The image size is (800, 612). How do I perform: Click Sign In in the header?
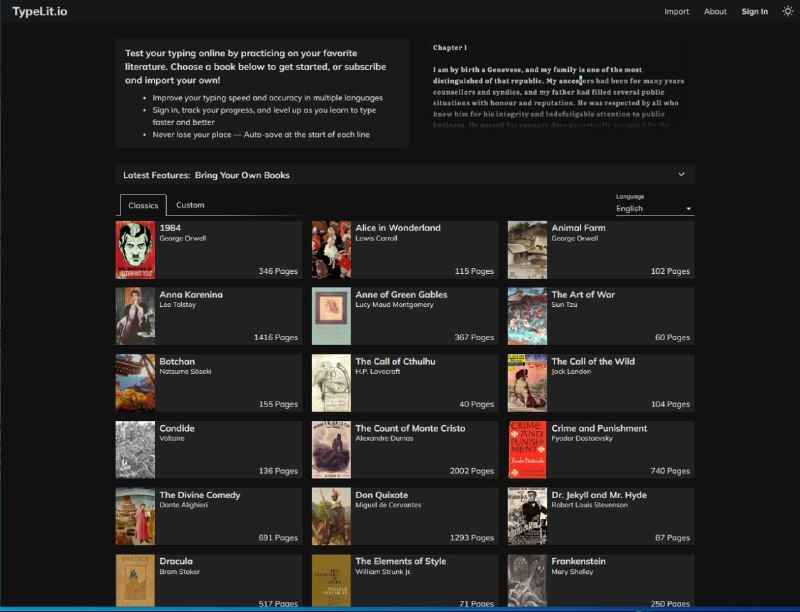click(754, 12)
